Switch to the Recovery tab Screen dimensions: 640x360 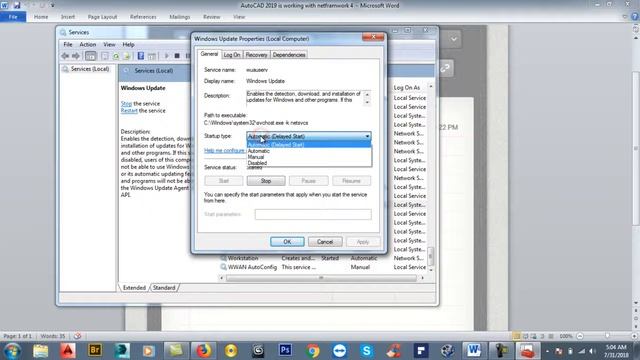[x=256, y=55]
